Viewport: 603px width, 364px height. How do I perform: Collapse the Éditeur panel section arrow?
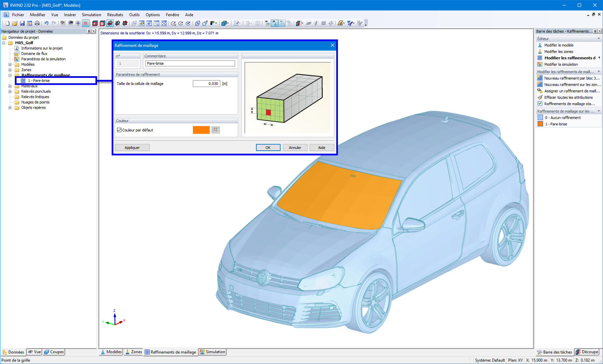point(599,39)
